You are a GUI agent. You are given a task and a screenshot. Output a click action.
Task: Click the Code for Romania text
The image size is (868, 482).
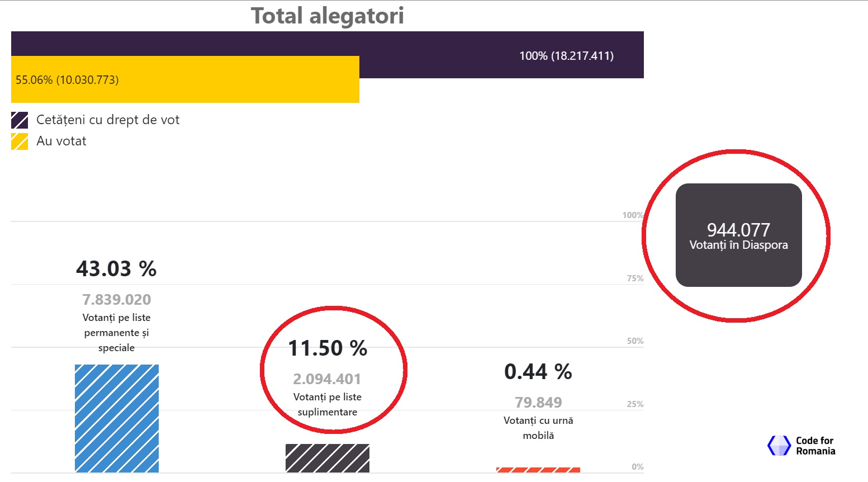pyautogui.click(x=815, y=446)
